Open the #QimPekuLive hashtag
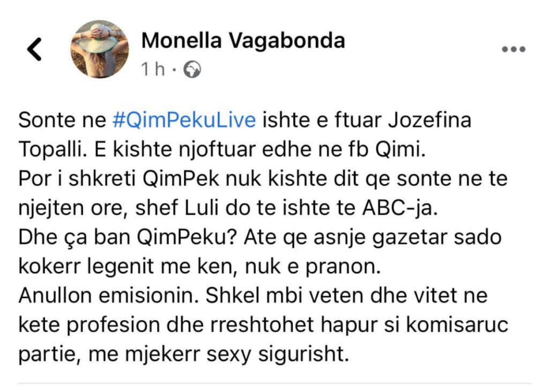The image size is (549, 392). pos(184,120)
